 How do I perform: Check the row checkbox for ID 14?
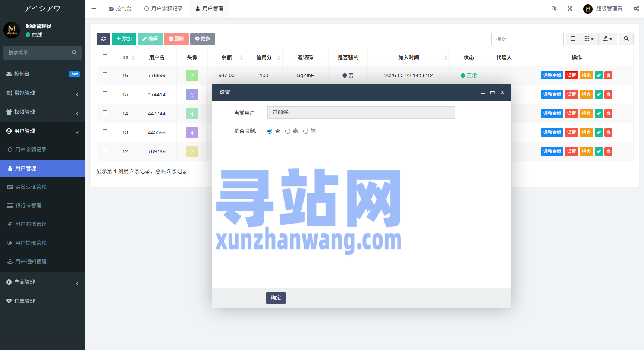pos(105,113)
